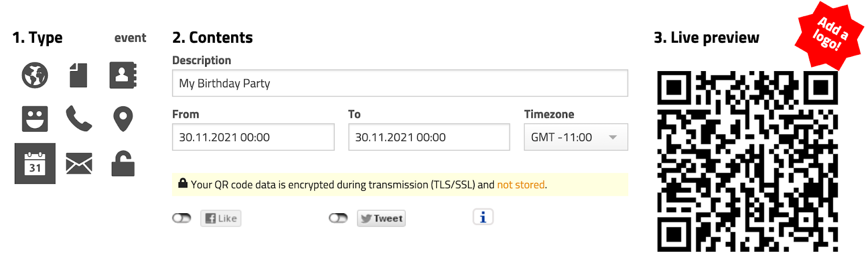This screenshot has width=868, height=268.
Task: Toggle the switch next to Like
Action: click(182, 218)
